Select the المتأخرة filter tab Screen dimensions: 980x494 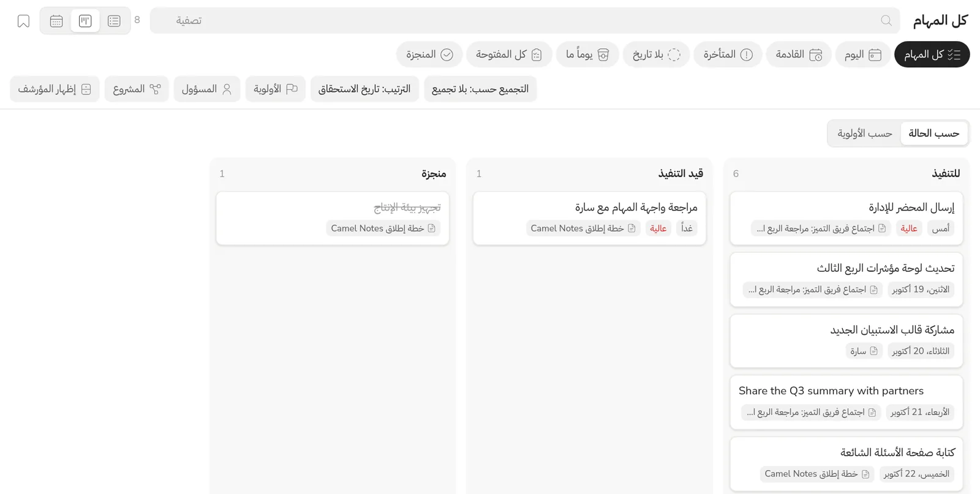click(728, 54)
